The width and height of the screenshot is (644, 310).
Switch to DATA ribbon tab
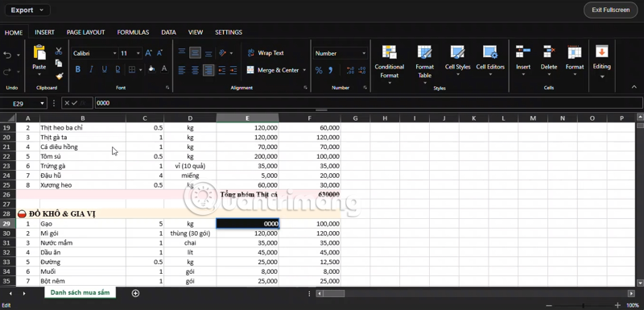click(169, 32)
